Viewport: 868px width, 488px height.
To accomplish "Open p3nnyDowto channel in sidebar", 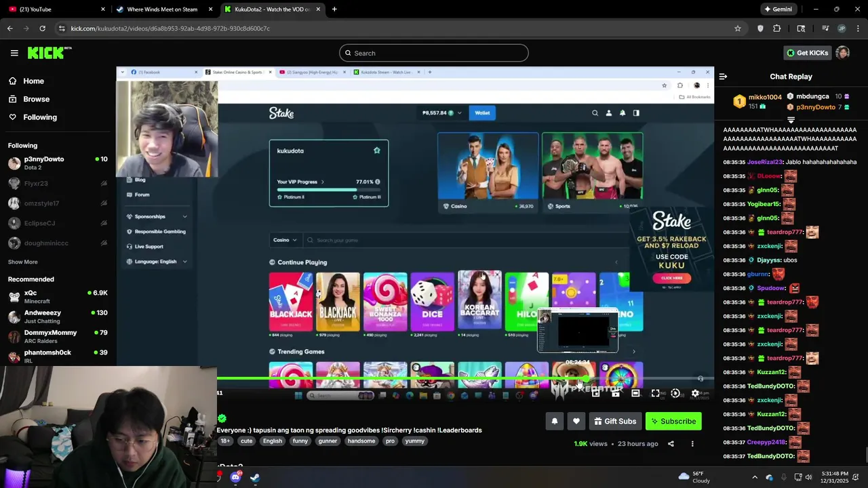I will point(58,163).
